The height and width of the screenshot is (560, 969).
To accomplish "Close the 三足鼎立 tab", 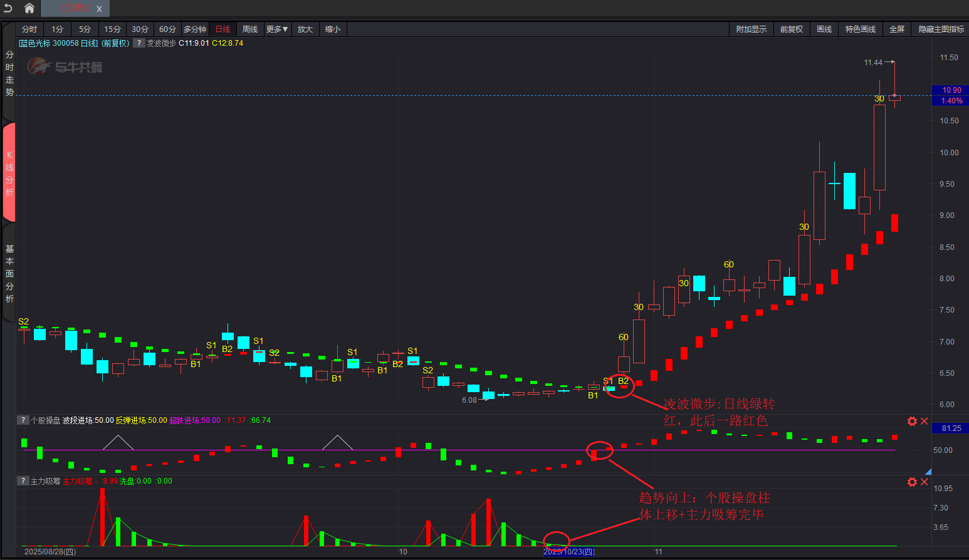I will coord(99,9).
